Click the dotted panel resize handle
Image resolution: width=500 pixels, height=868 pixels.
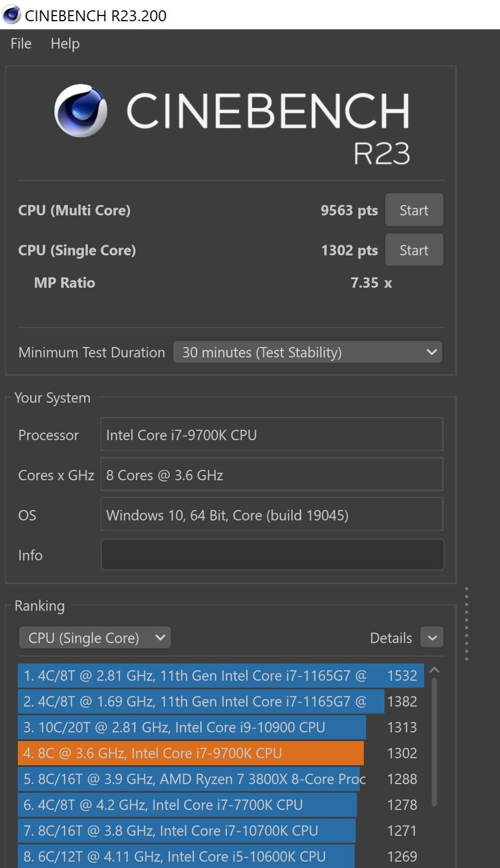tap(467, 624)
